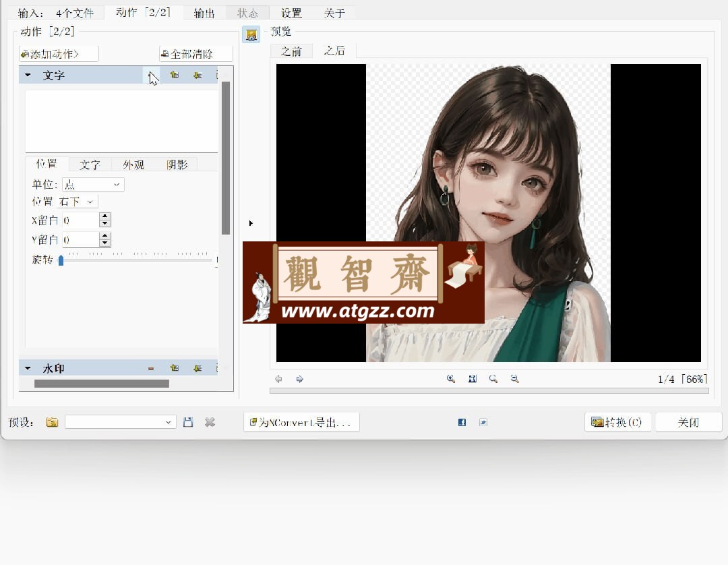The height and width of the screenshot is (565, 728).
Task: Move the 水印 action up
Action: [x=175, y=368]
